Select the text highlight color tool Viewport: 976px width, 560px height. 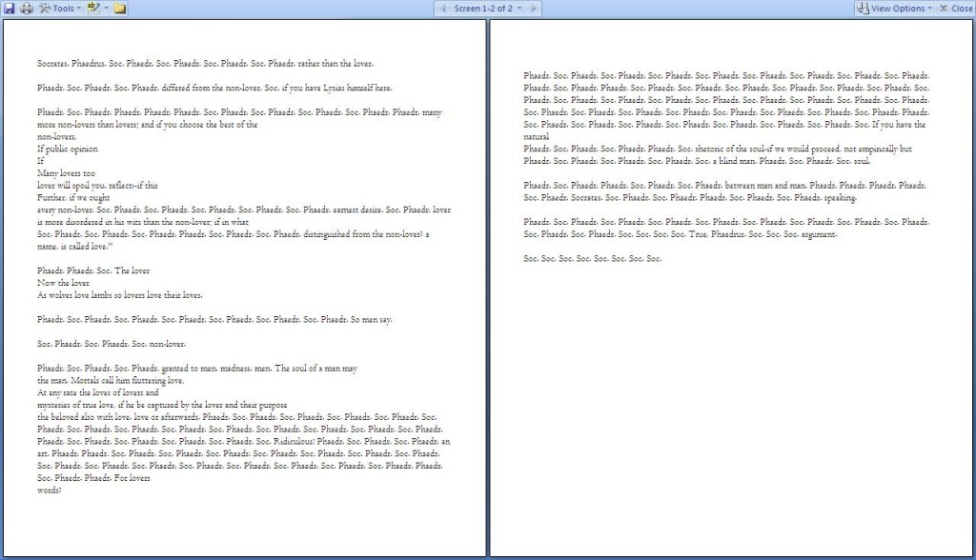(92, 9)
